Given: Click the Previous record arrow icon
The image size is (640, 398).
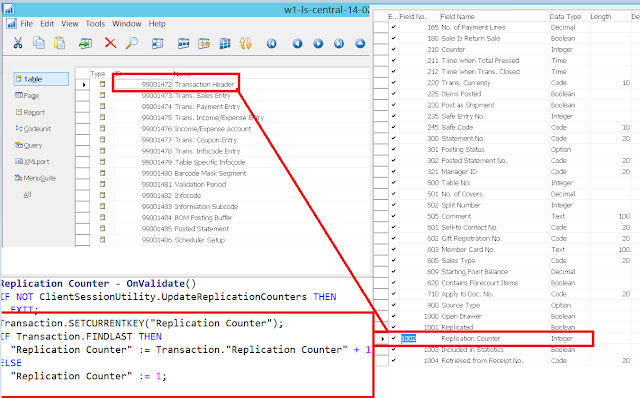Looking at the screenshot, I should pos(298,43).
